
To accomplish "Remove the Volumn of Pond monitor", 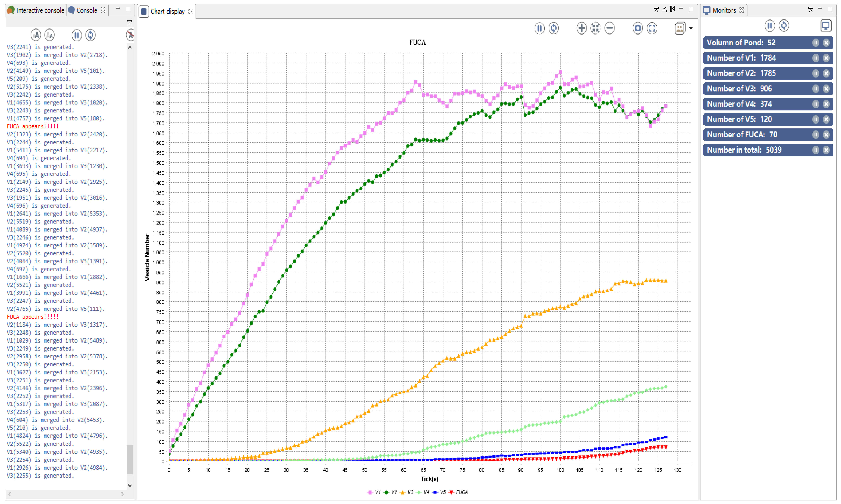I will click(x=826, y=43).
